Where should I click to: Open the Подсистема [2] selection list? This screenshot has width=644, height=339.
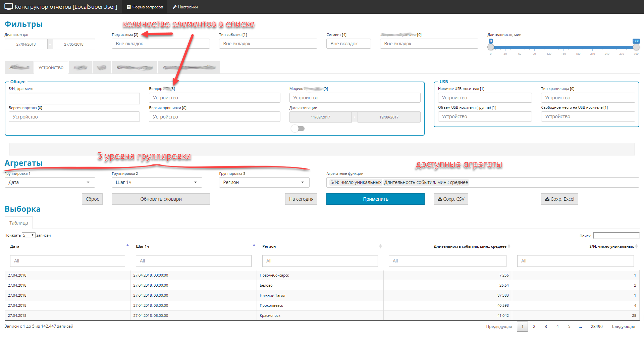(161, 44)
